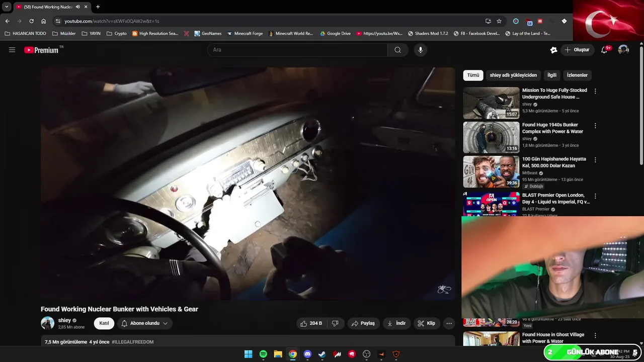This screenshot has height=362, width=644.
Task: Open Shaders Mod 1.7.2 bookmark
Action: click(x=428, y=34)
